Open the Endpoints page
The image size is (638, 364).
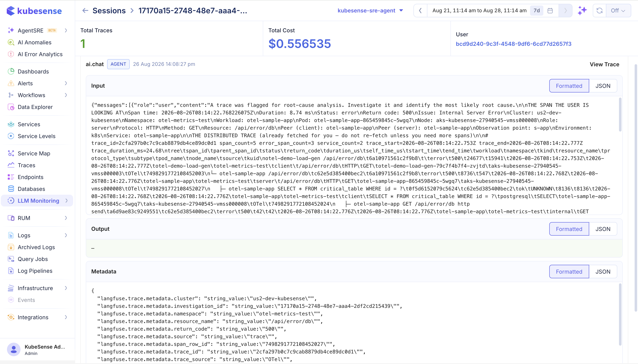(30, 177)
